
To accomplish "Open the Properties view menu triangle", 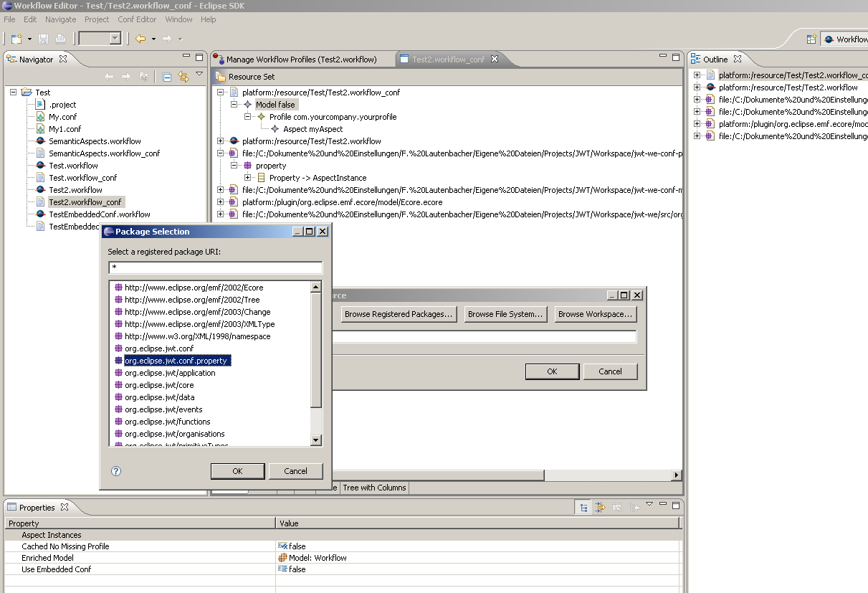I will coord(649,505).
